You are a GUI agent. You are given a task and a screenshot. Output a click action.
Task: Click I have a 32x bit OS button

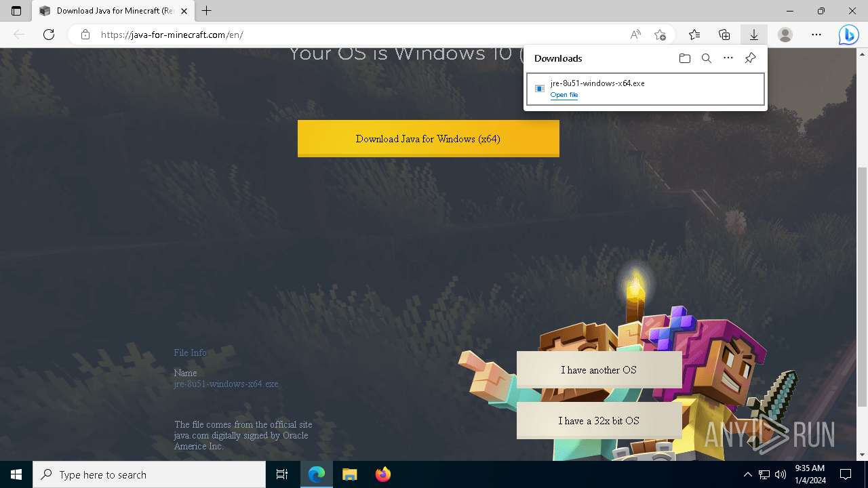click(599, 421)
